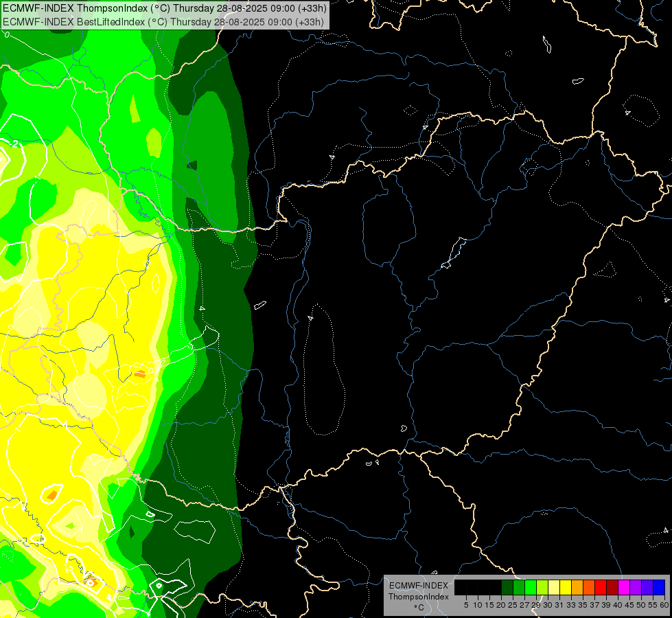Click the legend's ECMWF-INDEX heading
Viewport: 672px width, 618px height.
[x=419, y=586]
